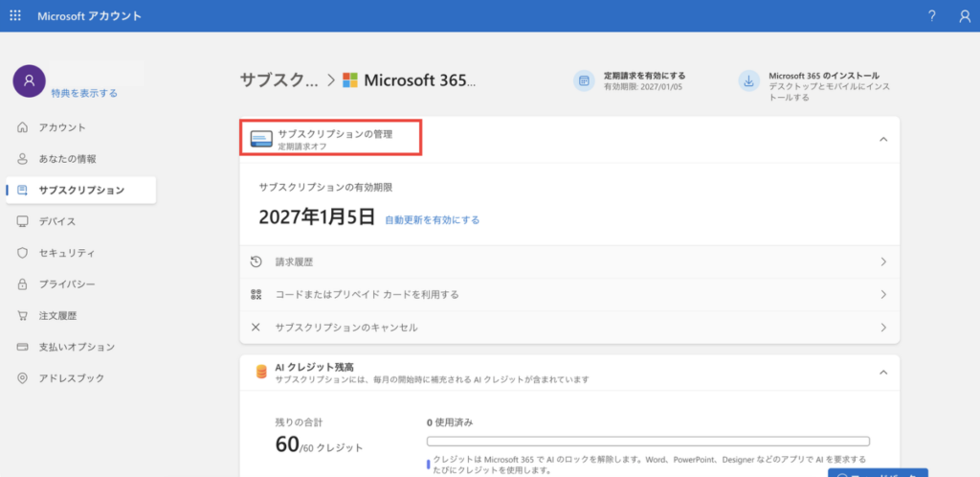Click the subscription management card icon

[260, 139]
